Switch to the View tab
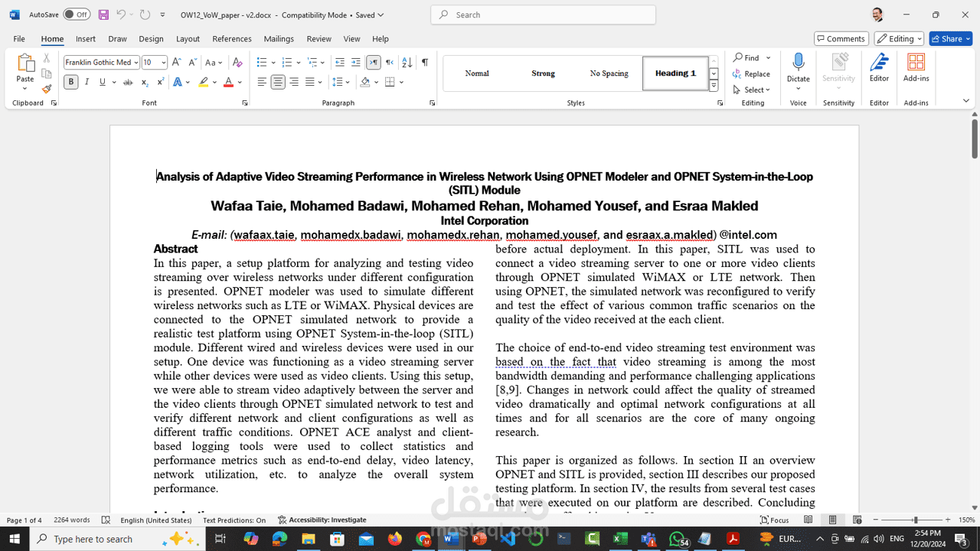The width and height of the screenshot is (980, 551). 351,39
